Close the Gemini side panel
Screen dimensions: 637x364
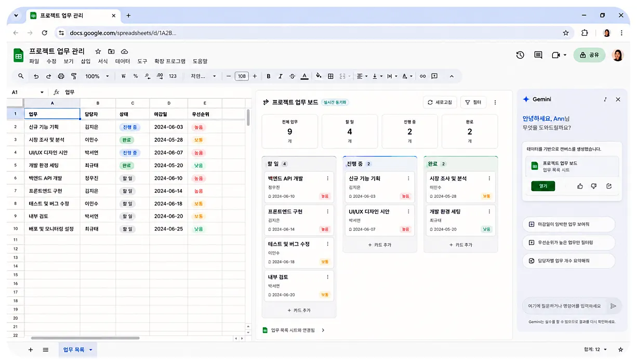click(x=618, y=99)
